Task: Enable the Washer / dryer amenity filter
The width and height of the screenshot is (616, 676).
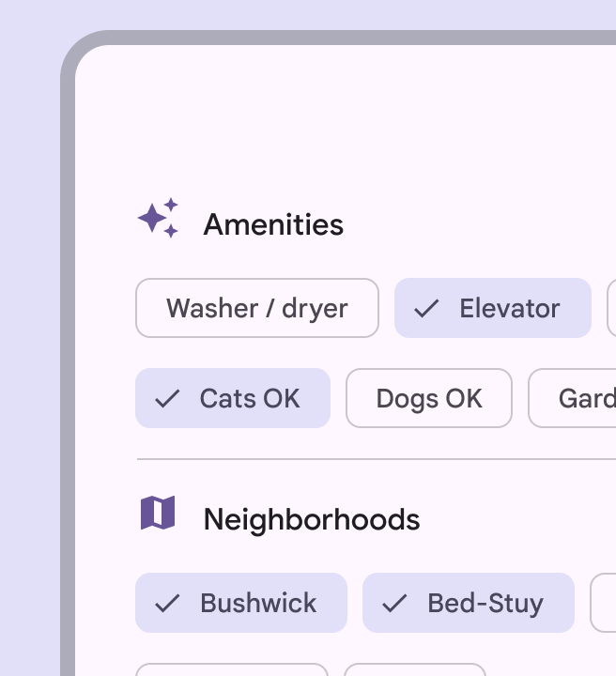Action: pyautogui.click(x=257, y=308)
